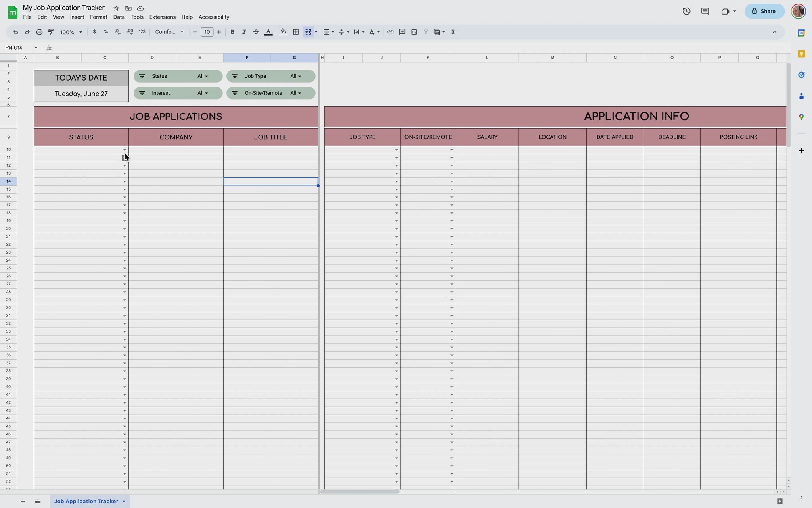
Task: Open the Job Application Tracker sheet tab menu
Action: coord(123,501)
